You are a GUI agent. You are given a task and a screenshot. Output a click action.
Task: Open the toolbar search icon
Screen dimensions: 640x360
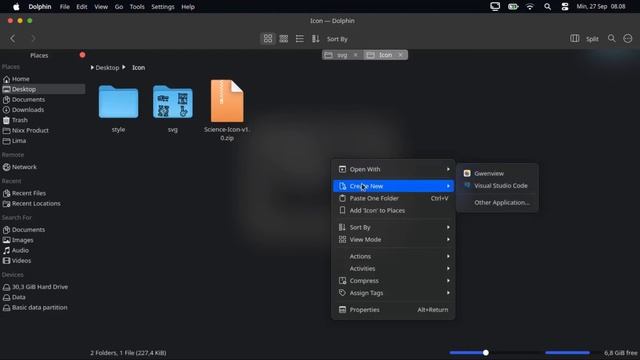tap(611, 38)
